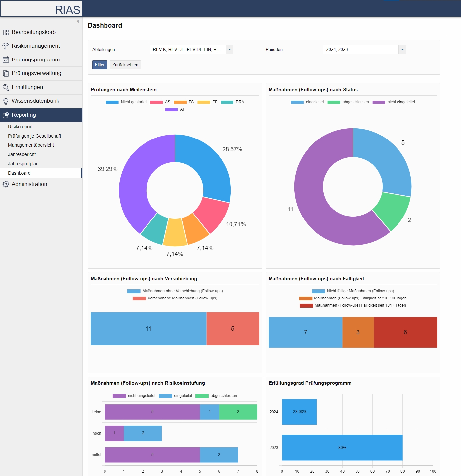Click the Administration gear icon
This screenshot has height=476, width=461.
[x=6, y=184]
